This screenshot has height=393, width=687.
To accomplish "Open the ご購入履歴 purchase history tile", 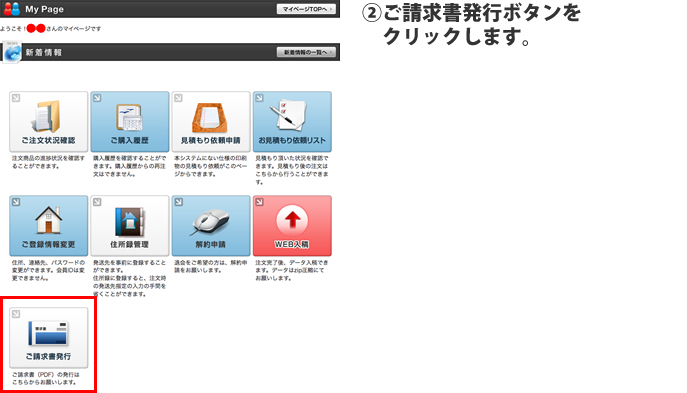I will pos(130,121).
